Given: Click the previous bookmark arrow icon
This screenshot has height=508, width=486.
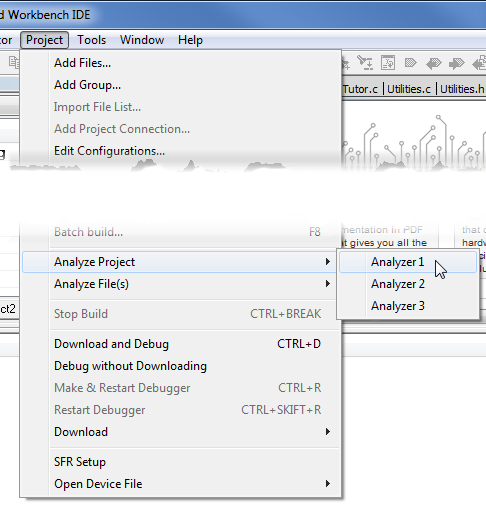Looking at the screenshot, I should point(434,63).
